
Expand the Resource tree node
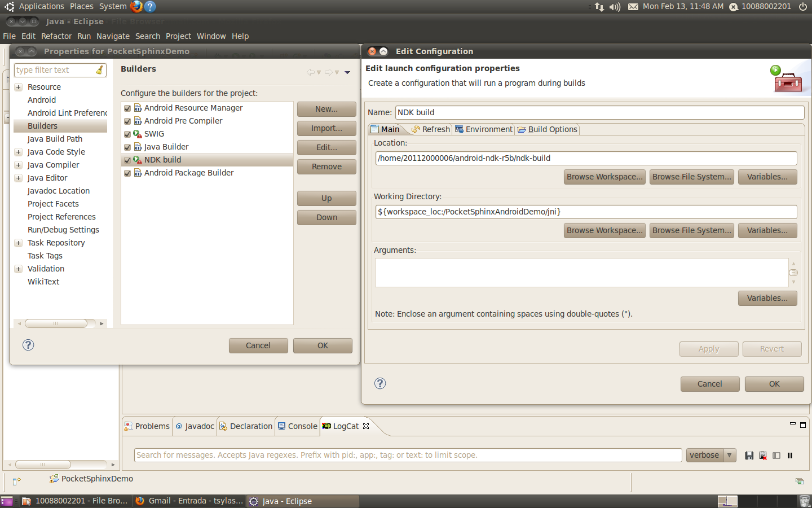18,87
